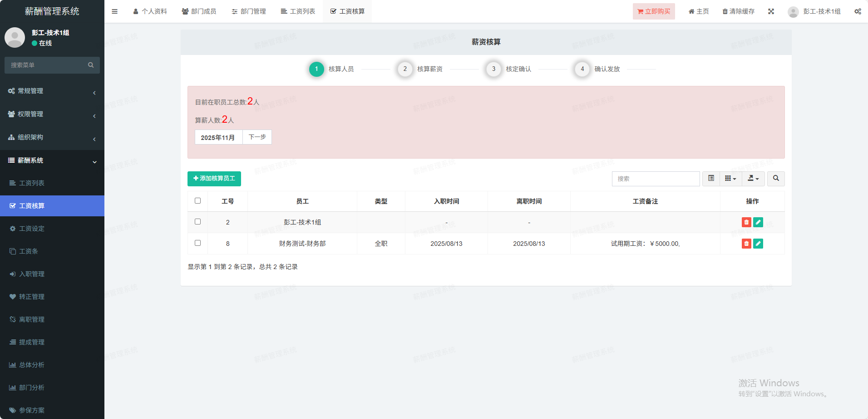
Task: Expand the 常规管理 sidebar menu
Action: coord(52,91)
